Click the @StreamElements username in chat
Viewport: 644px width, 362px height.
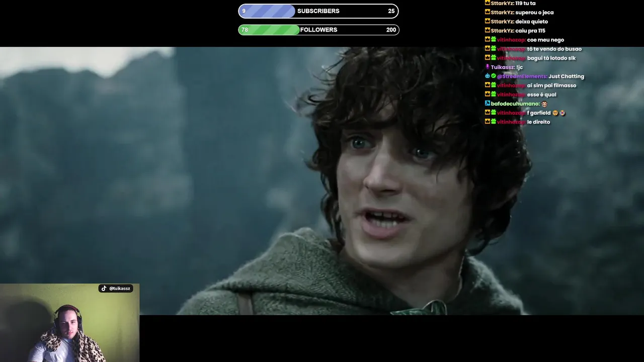[522, 76]
